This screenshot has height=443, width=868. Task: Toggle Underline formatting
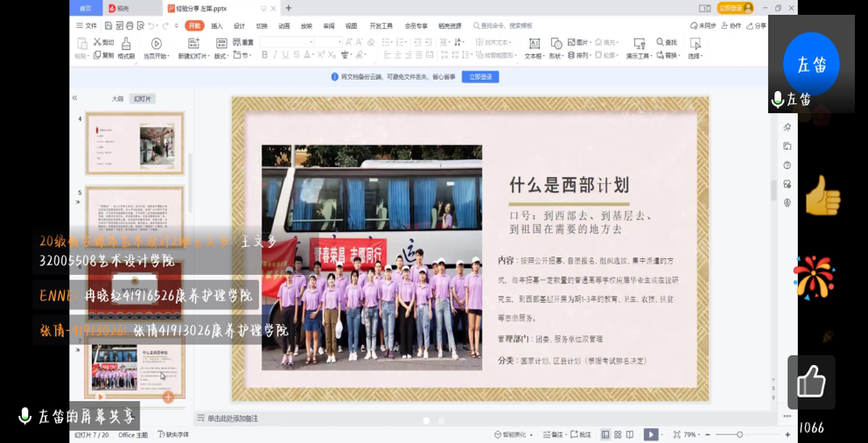pyautogui.click(x=285, y=55)
